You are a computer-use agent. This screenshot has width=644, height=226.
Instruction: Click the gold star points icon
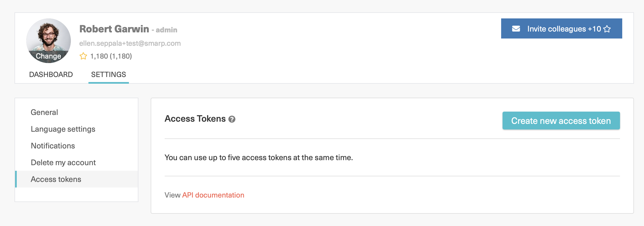(x=83, y=56)
